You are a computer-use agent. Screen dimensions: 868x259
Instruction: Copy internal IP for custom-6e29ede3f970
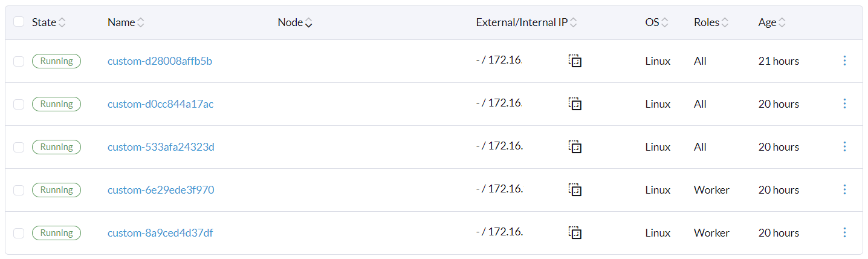coord(575,190)
